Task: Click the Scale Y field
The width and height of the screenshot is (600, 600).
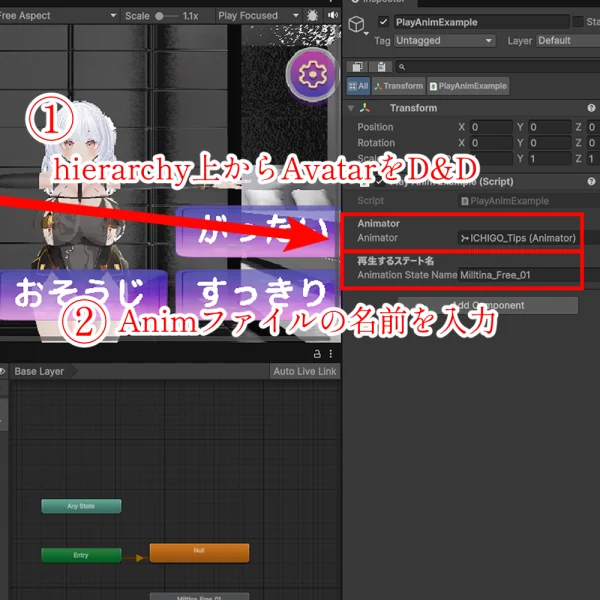Action: (549, 158)
